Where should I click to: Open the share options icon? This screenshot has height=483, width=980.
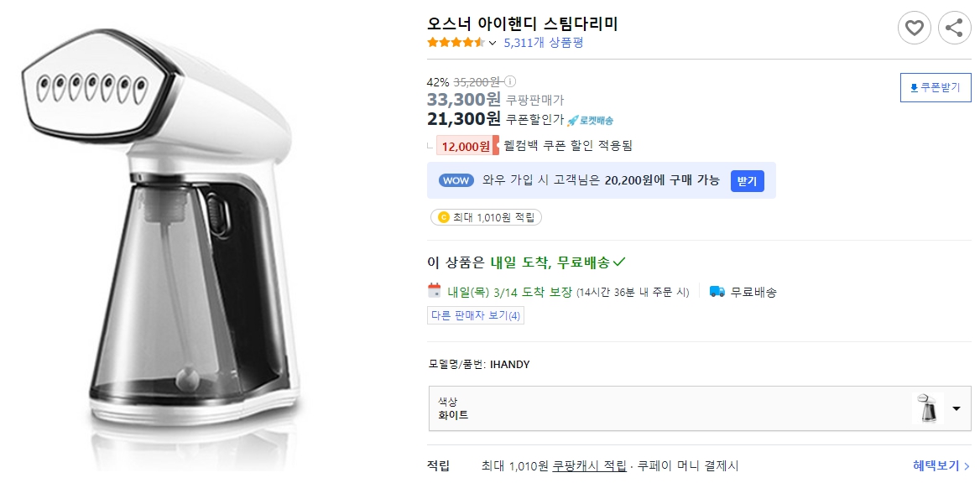[x=953, y=28]
